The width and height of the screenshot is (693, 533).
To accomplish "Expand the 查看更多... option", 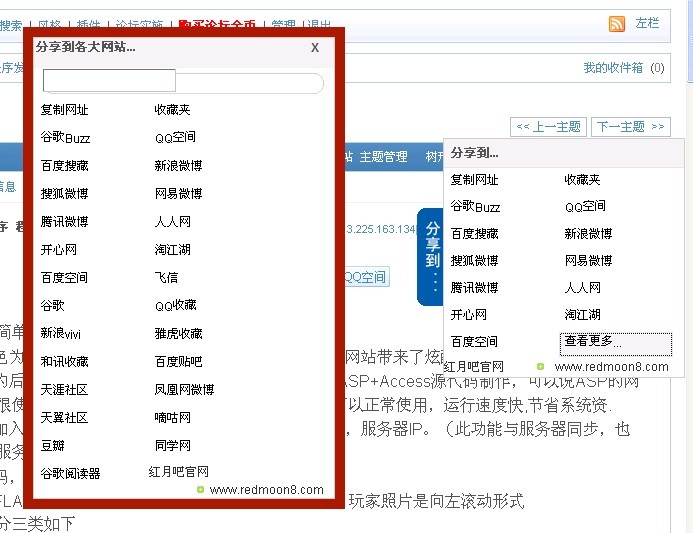I will click(616, 344).
